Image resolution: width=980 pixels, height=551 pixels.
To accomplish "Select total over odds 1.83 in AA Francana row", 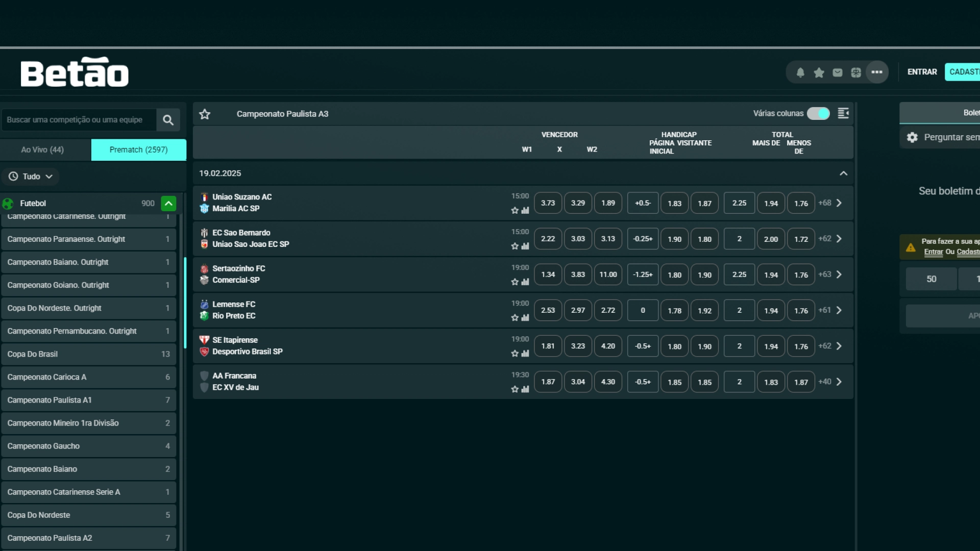I will pos(771,382).
